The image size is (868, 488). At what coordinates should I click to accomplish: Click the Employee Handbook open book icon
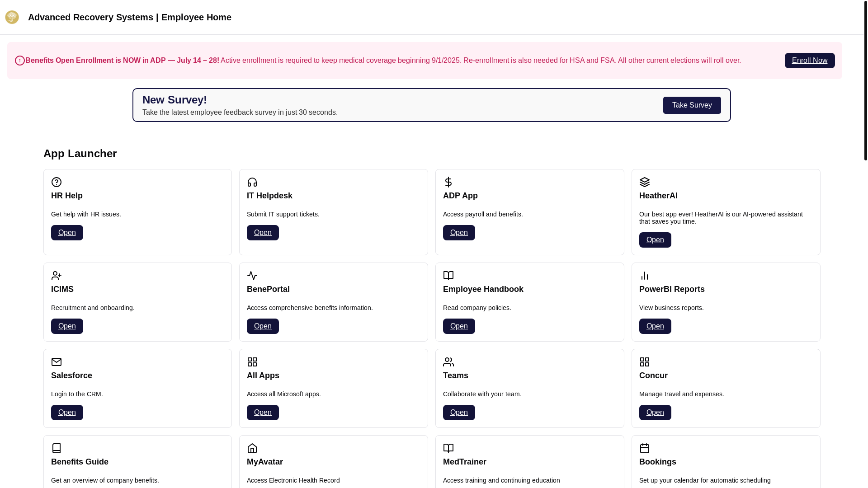click(448, 276)
